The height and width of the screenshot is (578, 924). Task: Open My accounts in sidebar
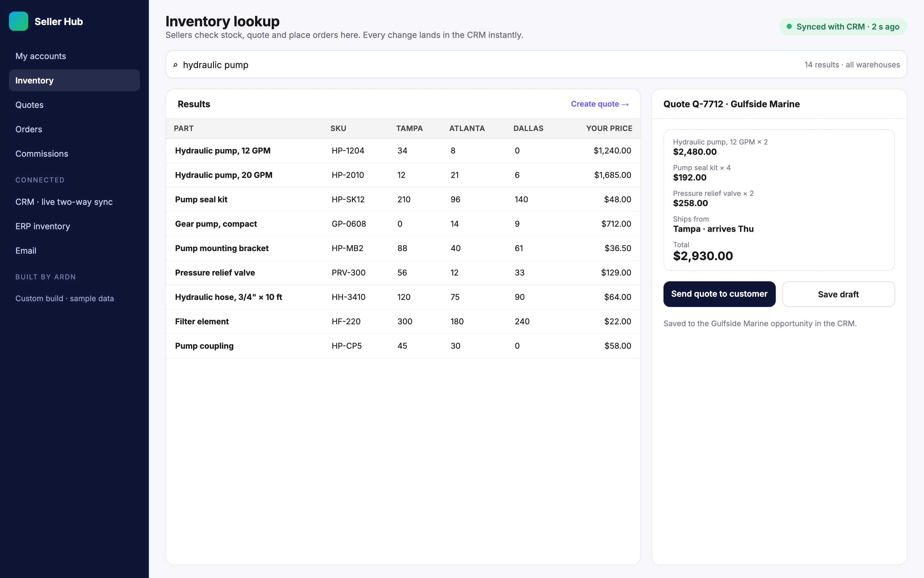click(x=74, y=56)
